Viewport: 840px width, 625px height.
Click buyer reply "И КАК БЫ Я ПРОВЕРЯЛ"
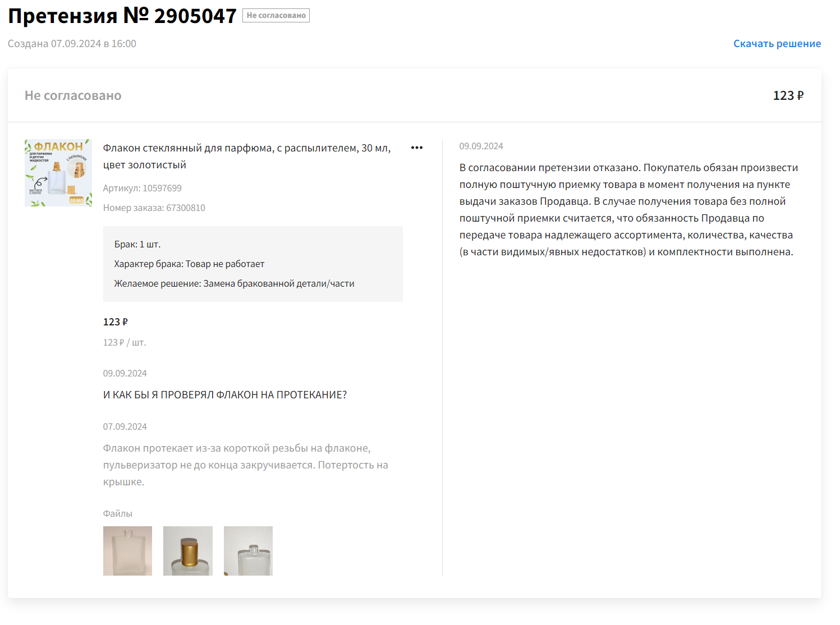point(224,395)
